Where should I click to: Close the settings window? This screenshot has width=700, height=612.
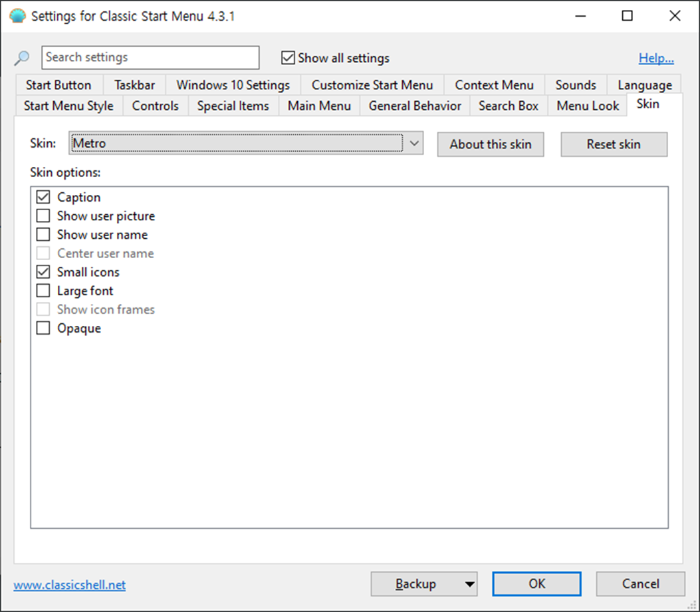coord(675,16)
